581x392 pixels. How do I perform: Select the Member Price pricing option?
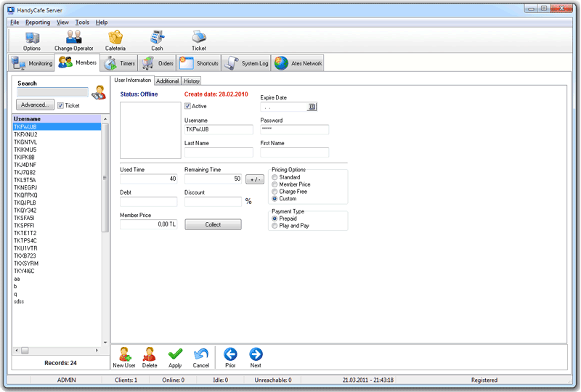point(275,184)
